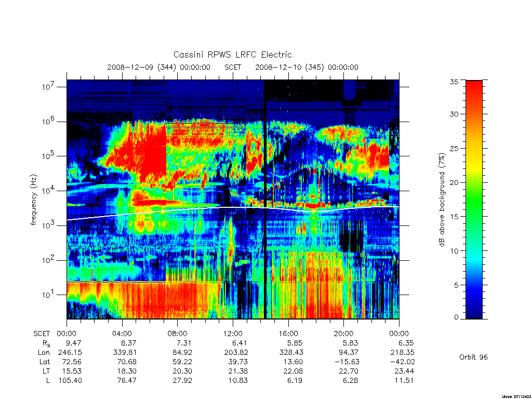Click the red top of the dB colorbar
This screenshot has width=532, height=399.
coord(474,85)
